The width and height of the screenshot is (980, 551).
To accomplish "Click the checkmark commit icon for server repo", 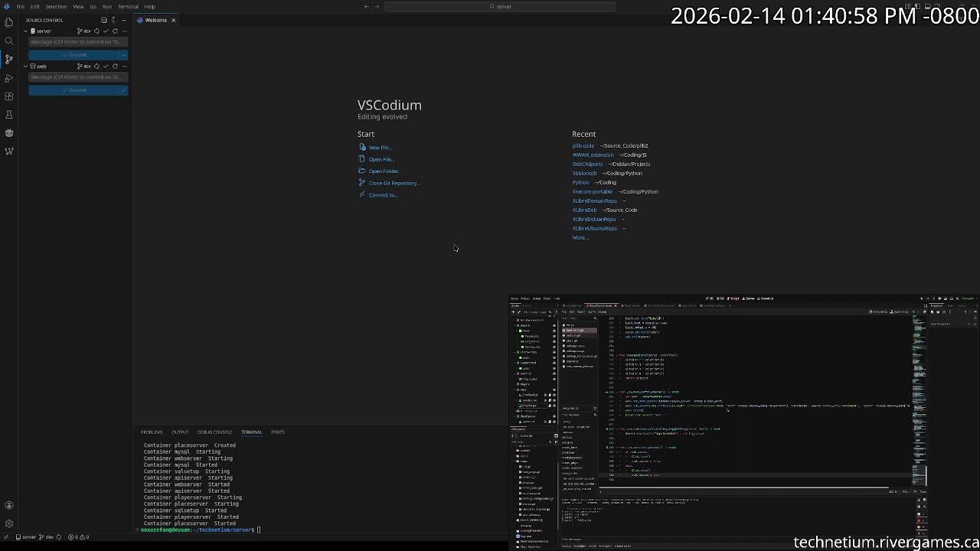I will click(x=106, y=31).
